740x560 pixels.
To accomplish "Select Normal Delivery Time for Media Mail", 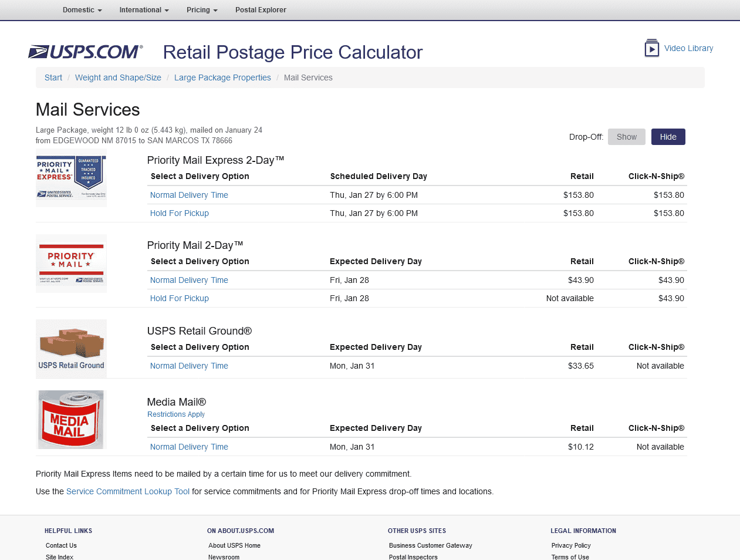I will pos(189,447).
